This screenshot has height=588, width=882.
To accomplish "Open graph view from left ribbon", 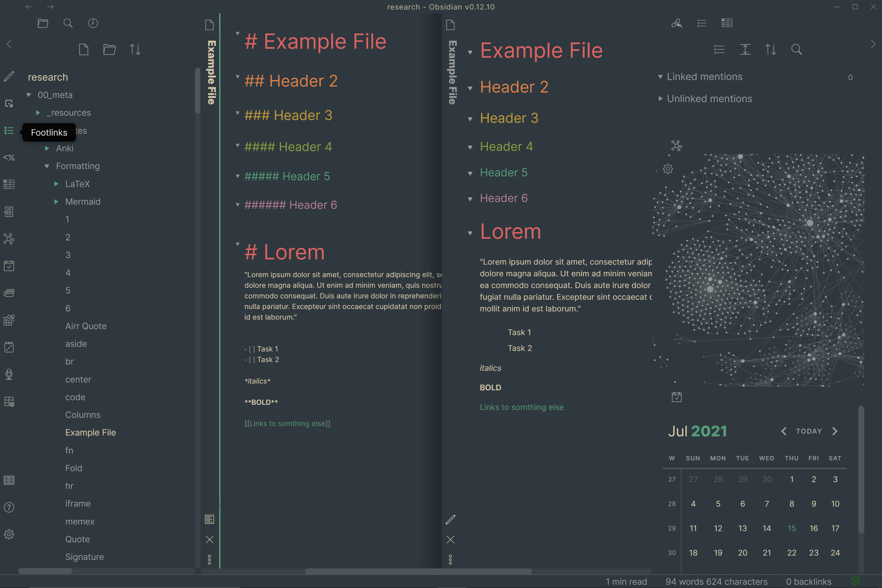I will [x=9, y=238].
